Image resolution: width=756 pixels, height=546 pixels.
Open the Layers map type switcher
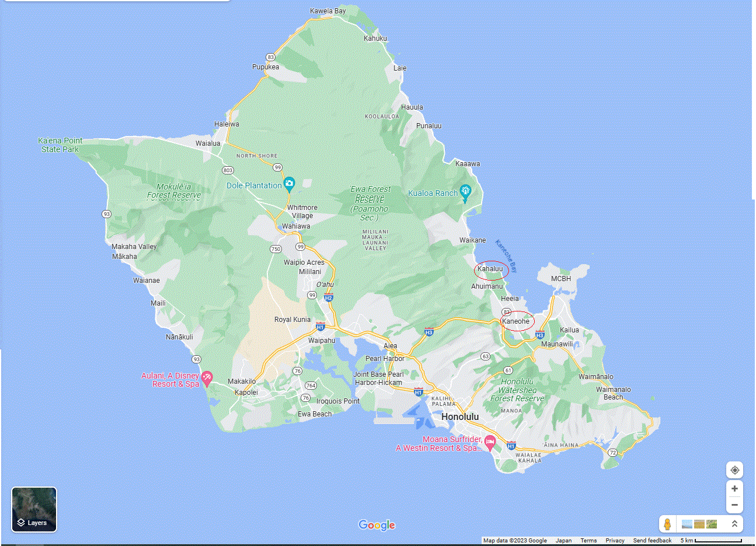[x=34, y=509]
